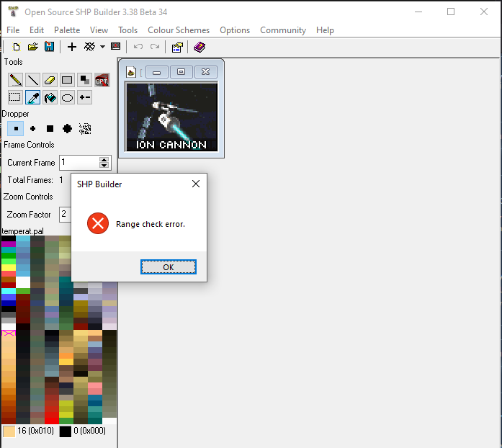Choose the Flood Fill bucket tool
502x448 pixels.
pyautogui.click(x=50, y=97)
